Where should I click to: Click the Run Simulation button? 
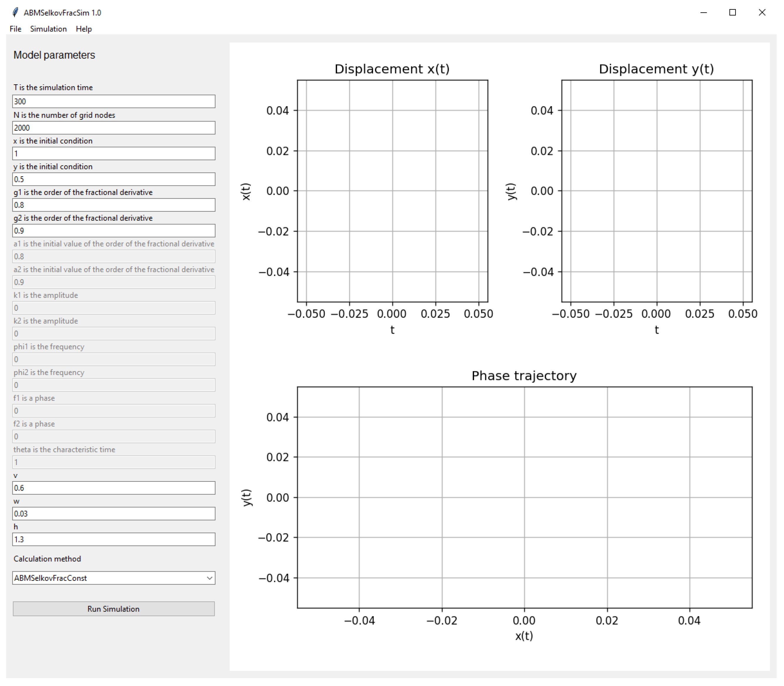[114, 609]
